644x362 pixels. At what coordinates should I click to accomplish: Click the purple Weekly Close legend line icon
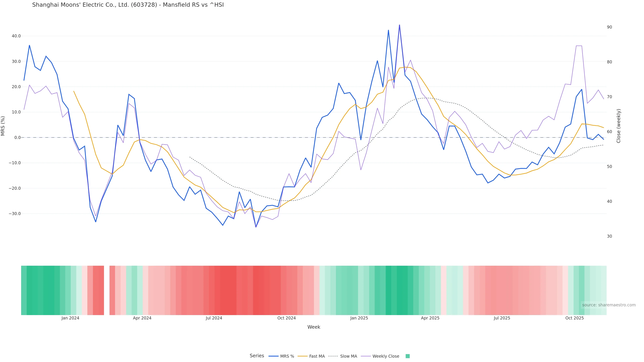(x=366, y=356)
